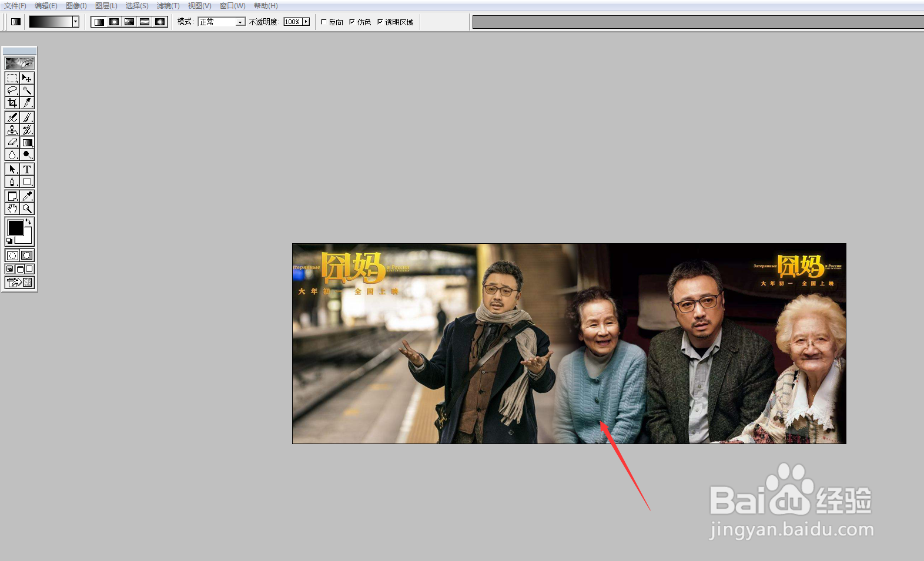
Task: Select the Airbrush tool
Action: click(12, 117)
